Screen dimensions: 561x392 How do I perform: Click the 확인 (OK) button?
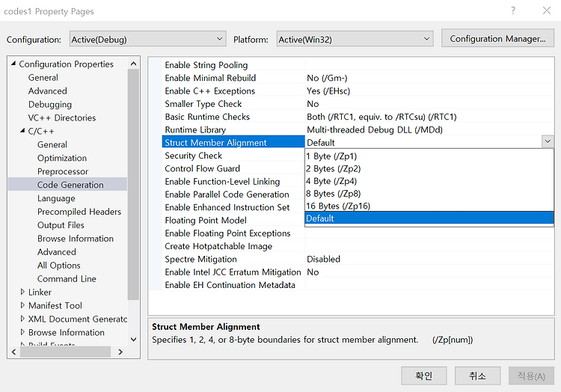(424, 376)
